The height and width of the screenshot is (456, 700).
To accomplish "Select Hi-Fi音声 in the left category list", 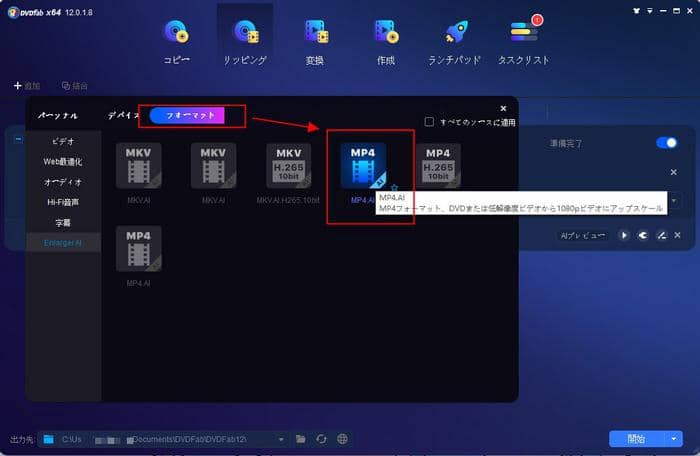I will coord(62,202).
